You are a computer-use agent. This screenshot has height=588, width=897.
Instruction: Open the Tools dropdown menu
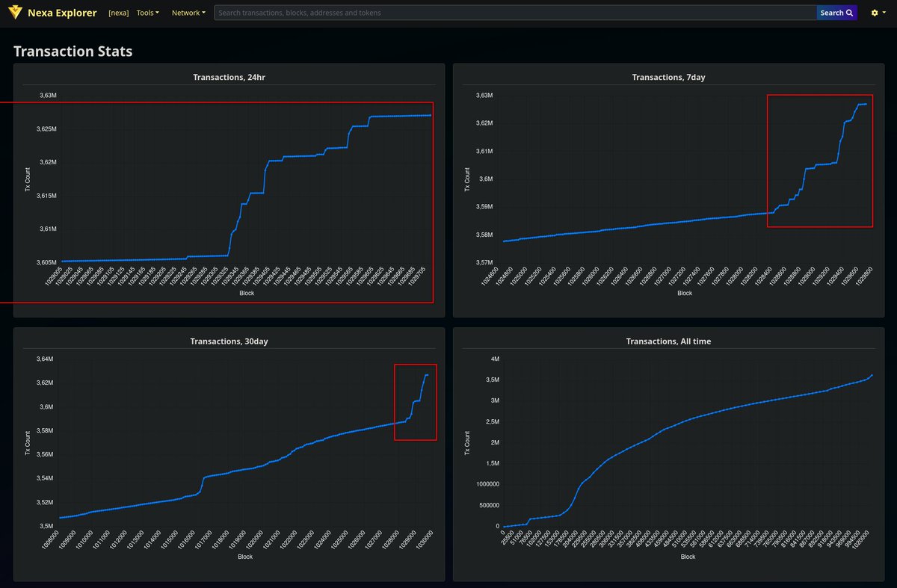148,13
